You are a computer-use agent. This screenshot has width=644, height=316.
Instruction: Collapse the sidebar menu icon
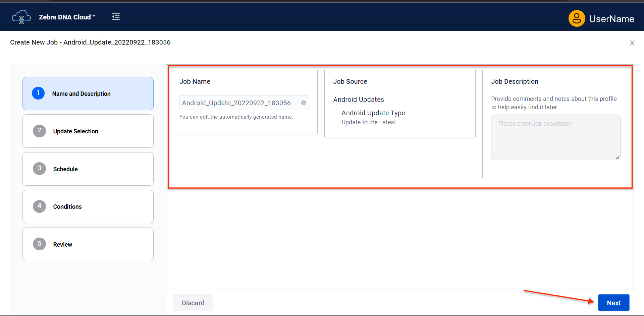point(116,17)
